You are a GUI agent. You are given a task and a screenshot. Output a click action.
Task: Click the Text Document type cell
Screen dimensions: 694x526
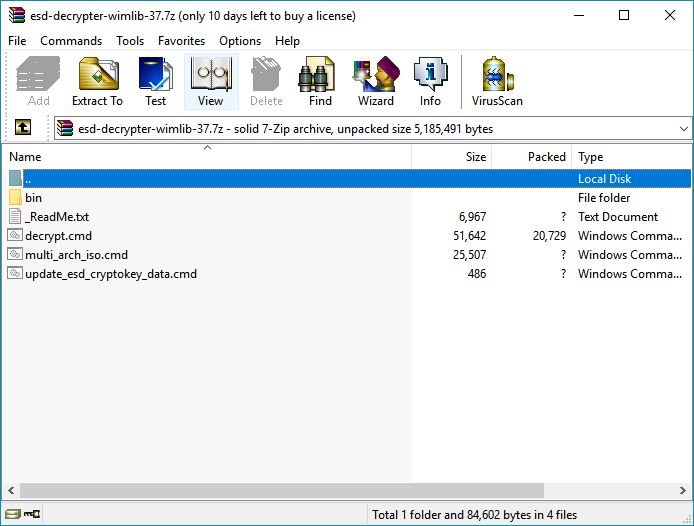tap(618, 217)
